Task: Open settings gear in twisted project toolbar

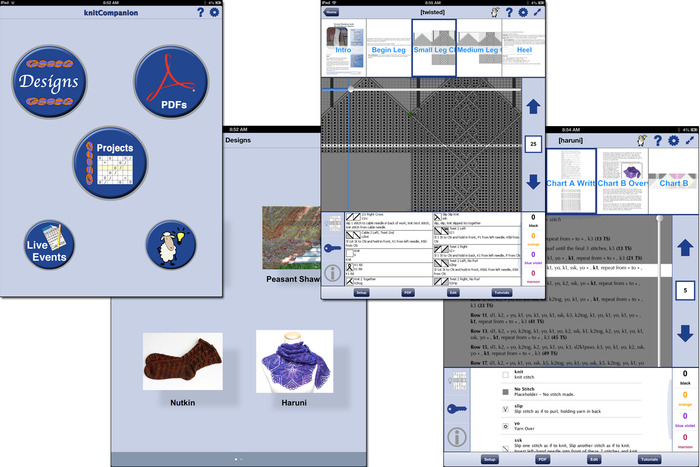Action: point(523,12)
